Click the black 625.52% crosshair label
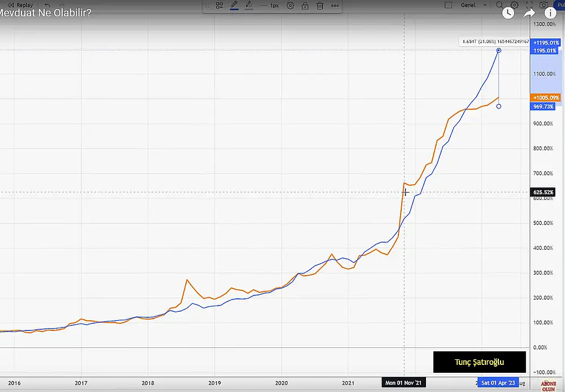The width and height of the screenshot is (565, 392). [x=543, y=193]
